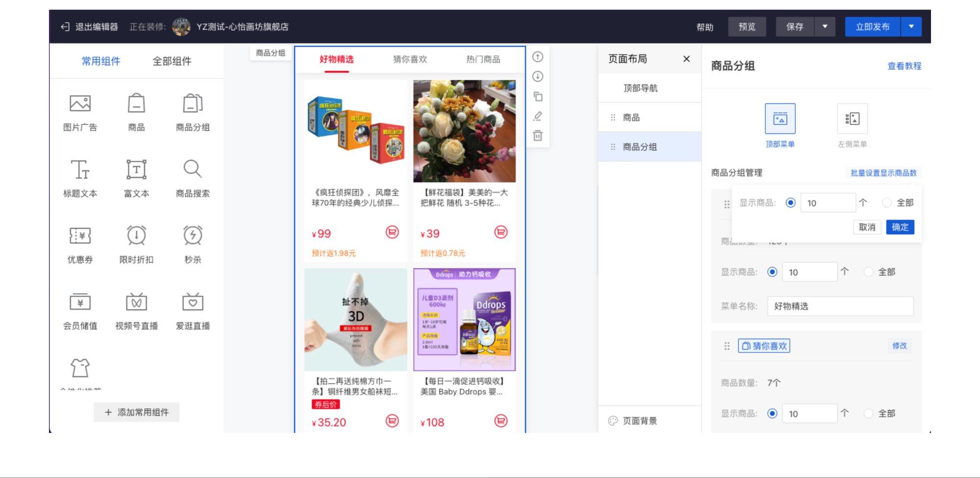The width and height of the screenshot is (980, 478).
Task: Duplicate the component via the copy icon
Action: pos(537,97)
